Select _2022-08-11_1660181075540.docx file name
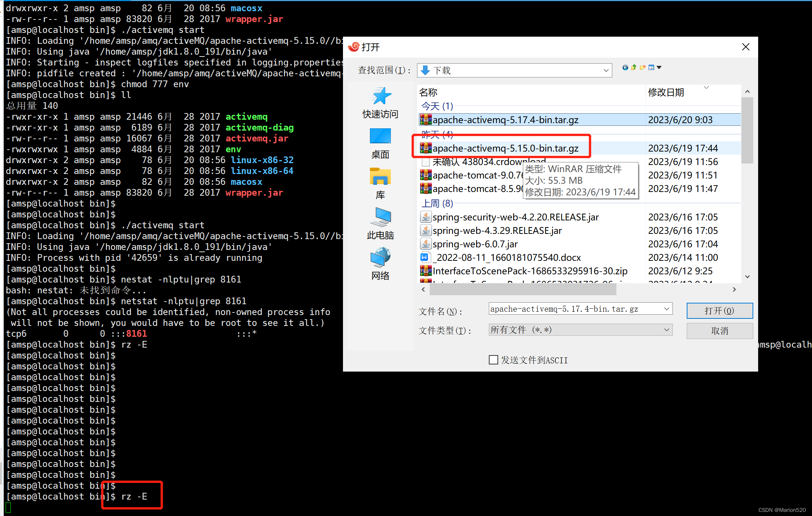 click(507, 257)
